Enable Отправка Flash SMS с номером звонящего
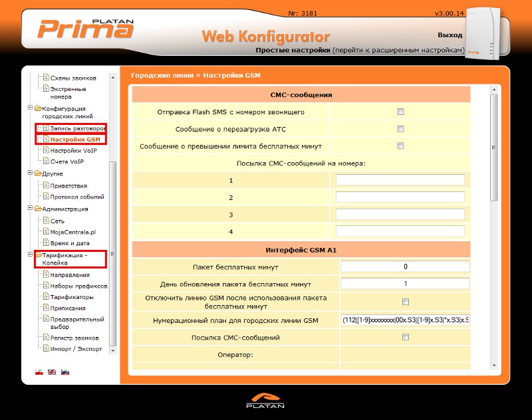The image size is (532, 420). coord(400,112)
